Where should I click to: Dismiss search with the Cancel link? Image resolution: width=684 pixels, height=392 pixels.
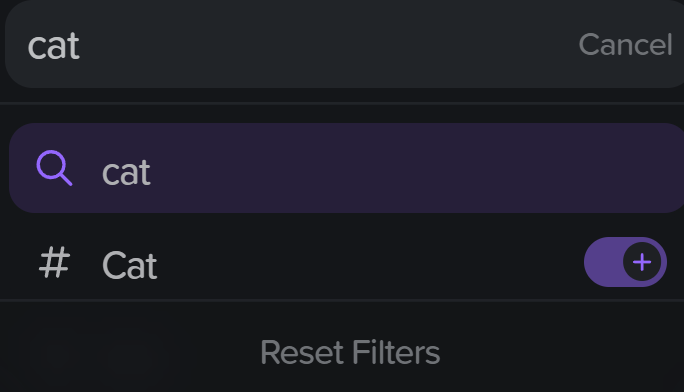[625, 44]
